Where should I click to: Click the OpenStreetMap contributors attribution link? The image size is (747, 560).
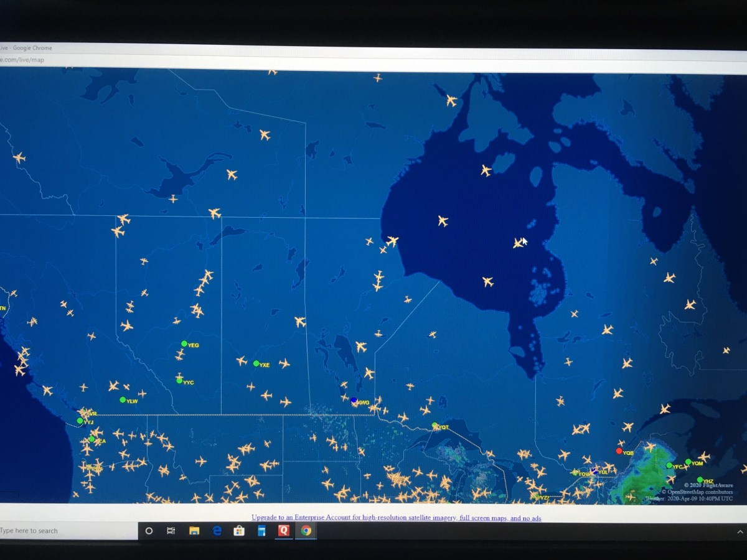(700, 492)
